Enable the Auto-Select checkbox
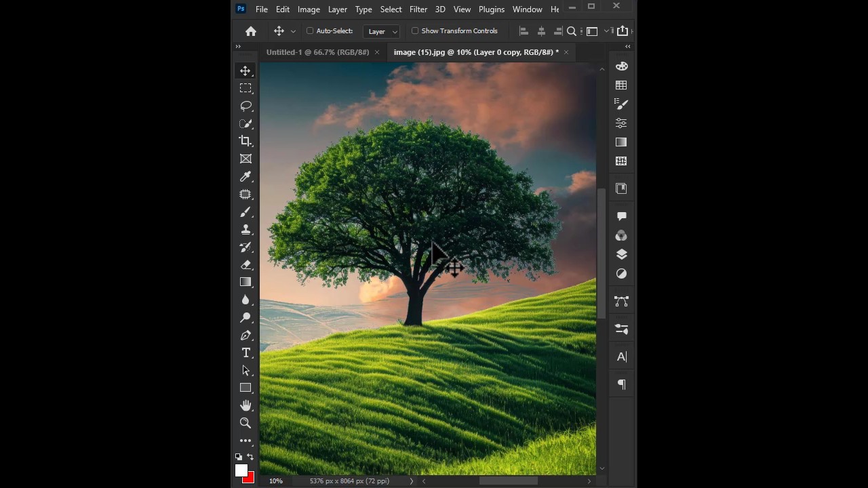 (x=310, y=30)
